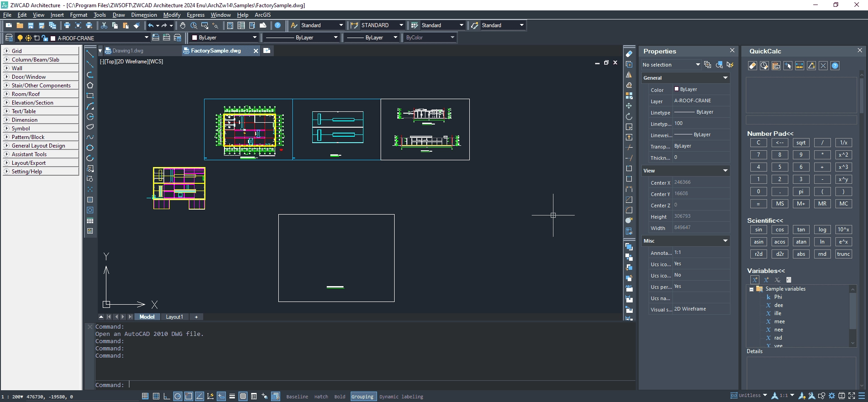The width and height of the screenshot is (868, 402).
Task: Collapse the General section in Properties
Action: (725, 78)
